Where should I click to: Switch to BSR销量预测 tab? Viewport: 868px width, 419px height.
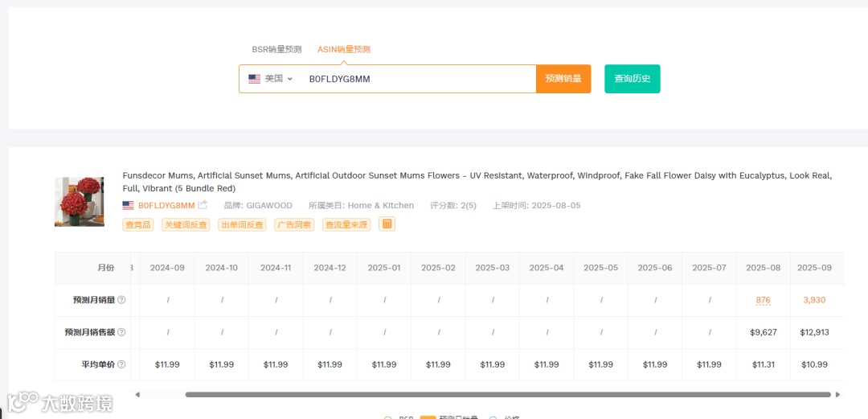point(276,49)
